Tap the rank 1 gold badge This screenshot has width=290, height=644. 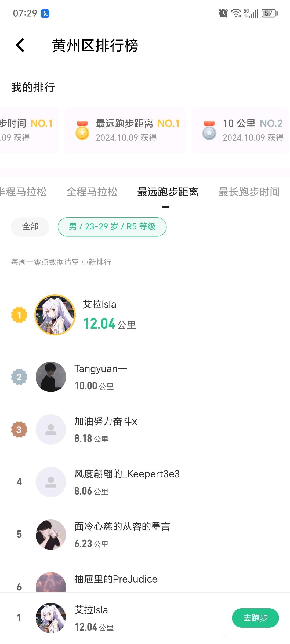tap(19, 315)
